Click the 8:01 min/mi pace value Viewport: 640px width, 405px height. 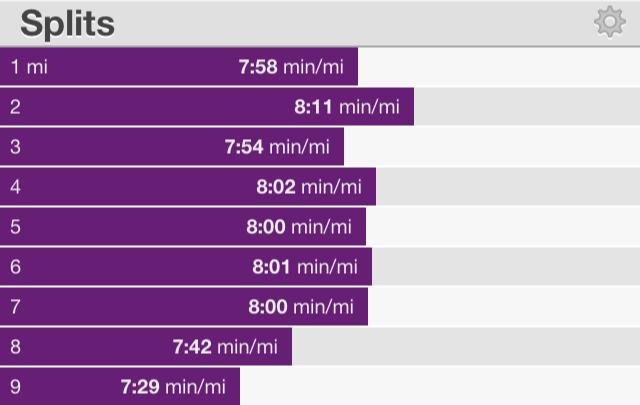[305, 267]
